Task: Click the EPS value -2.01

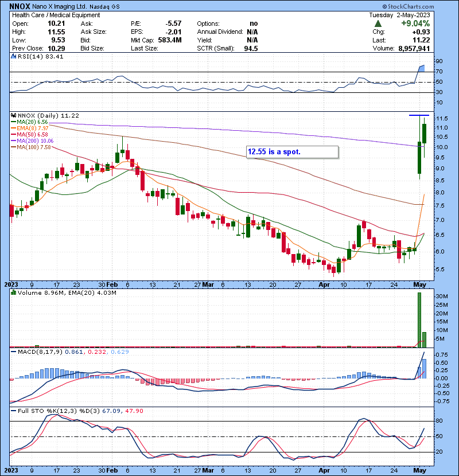Action: pyautogui.click(x=173, y=32)
